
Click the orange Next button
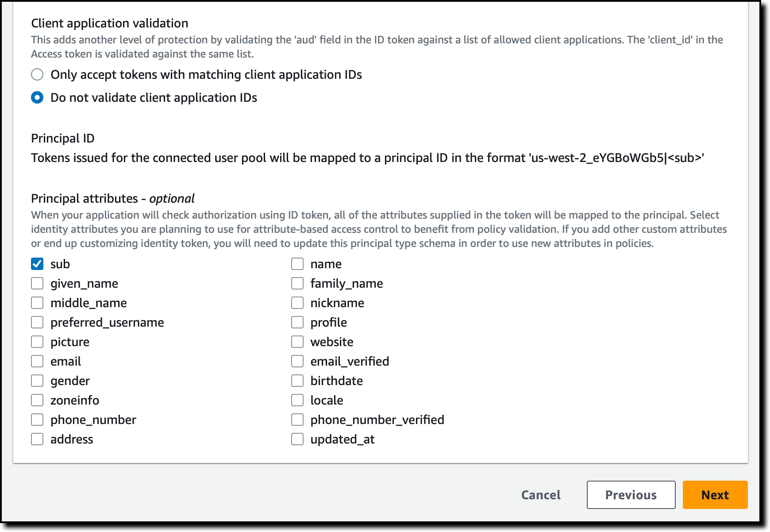715,495
